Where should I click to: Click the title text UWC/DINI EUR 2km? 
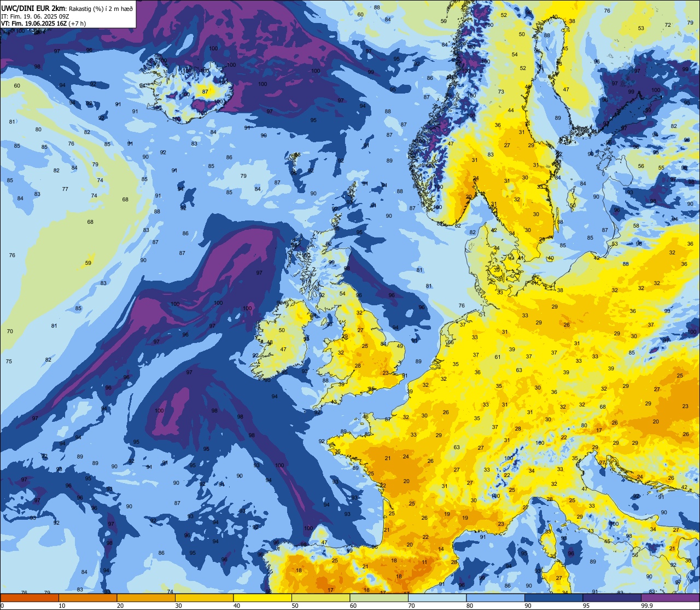coord(33,8)
